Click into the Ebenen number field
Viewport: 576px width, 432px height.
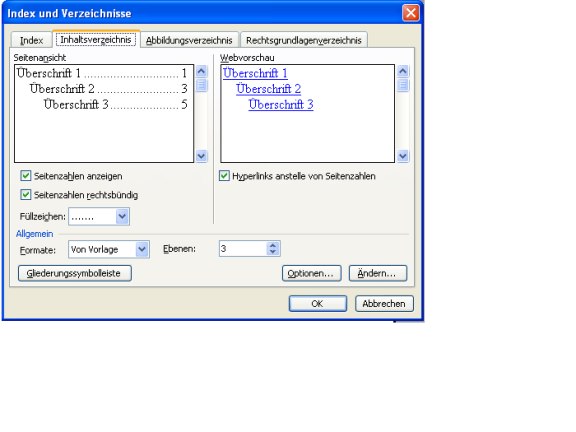point(243,249)
